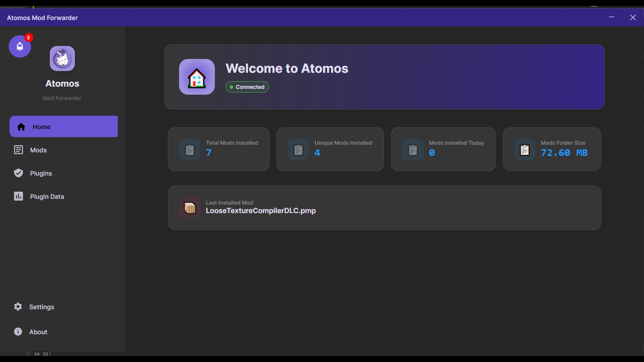Viewport: 644px width, 362px height.
Task: Close the Atomos Mod Forwarder window
Action: pyautogui.click(x=633, y=17)
